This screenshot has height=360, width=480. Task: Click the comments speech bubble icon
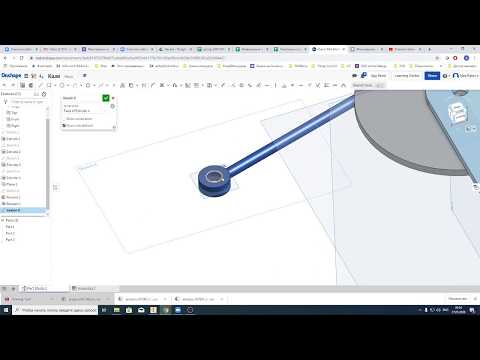tap(355, 76)
